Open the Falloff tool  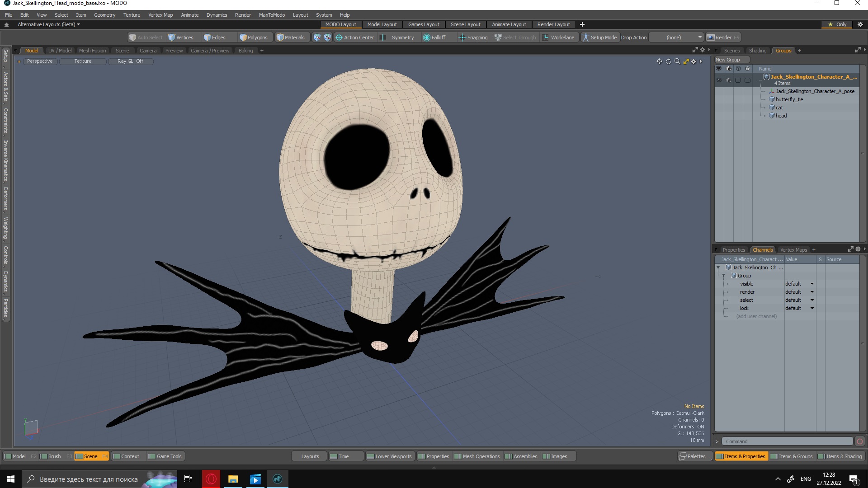[434, 38]
